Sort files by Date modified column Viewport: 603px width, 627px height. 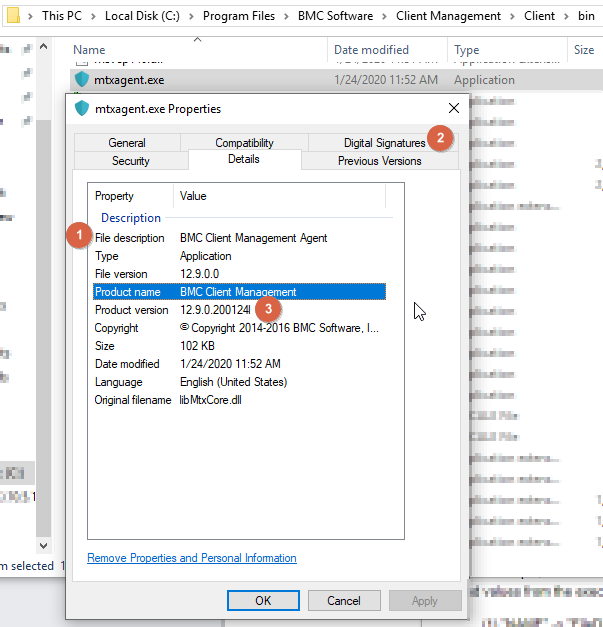click(387, 50)
